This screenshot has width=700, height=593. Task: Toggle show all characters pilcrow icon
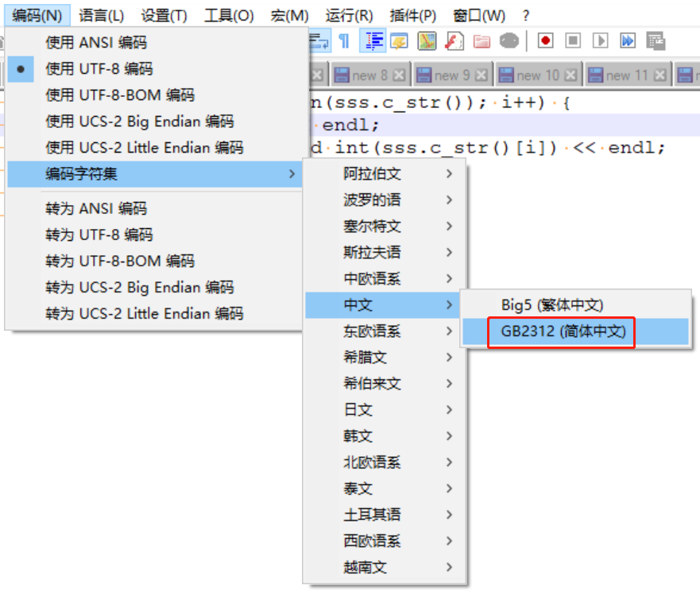344,41
